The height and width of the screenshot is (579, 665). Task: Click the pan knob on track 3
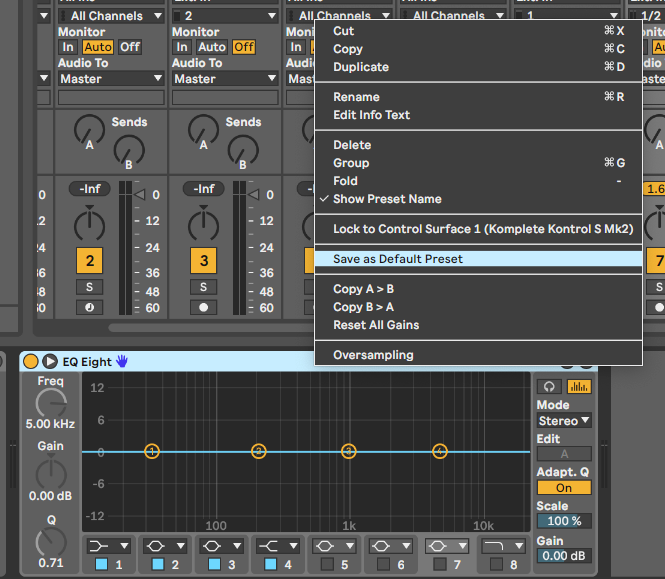(204, 224)
